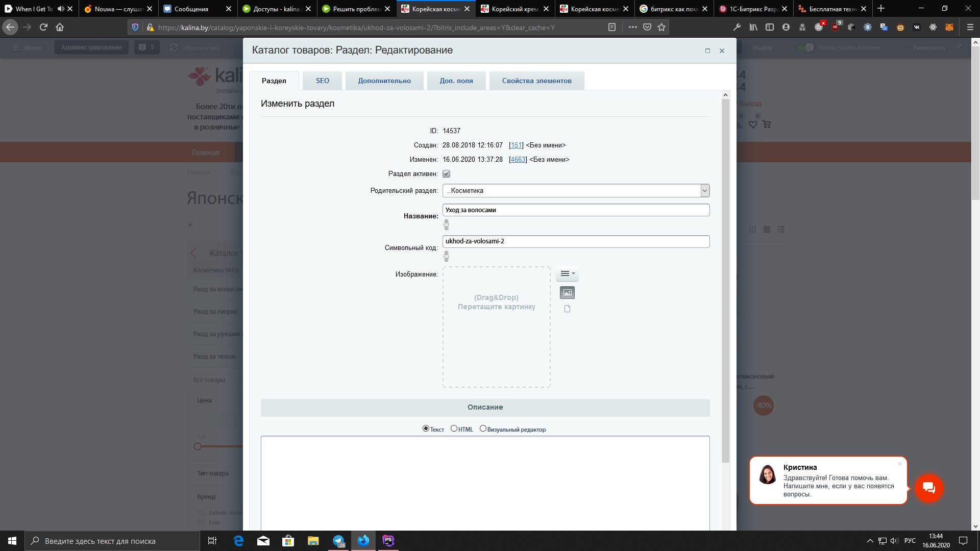The image size is (980, 551).
Task: Open the image menu dropdown icon
Action: click(567, 274)
